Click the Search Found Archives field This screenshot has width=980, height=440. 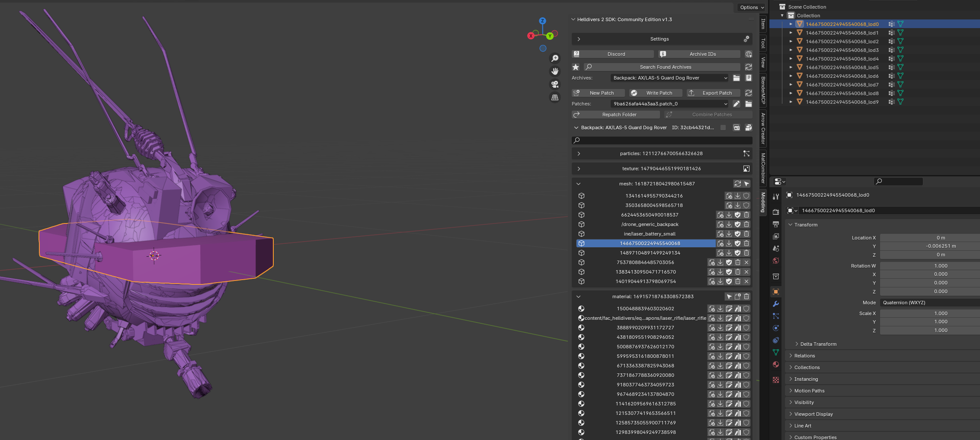pos(662,67)
